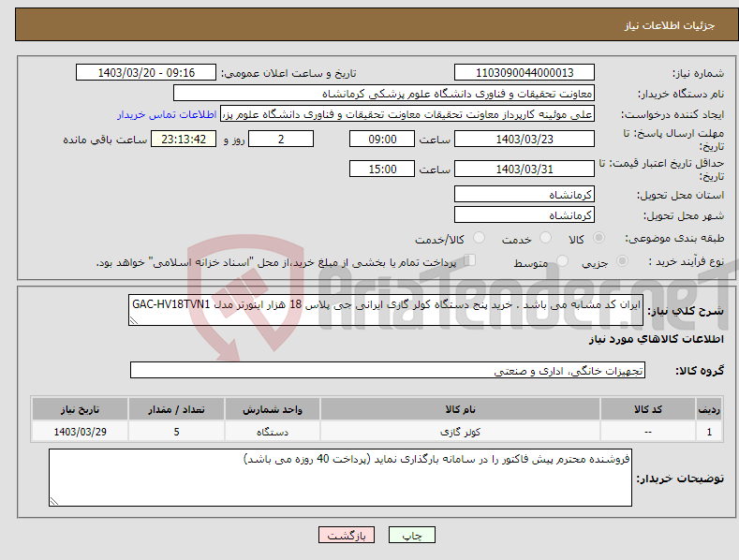Screen dimensions: 739x560
Task: Select the کالا radio button
Action: pyautogui.click(x=599, y=238)
